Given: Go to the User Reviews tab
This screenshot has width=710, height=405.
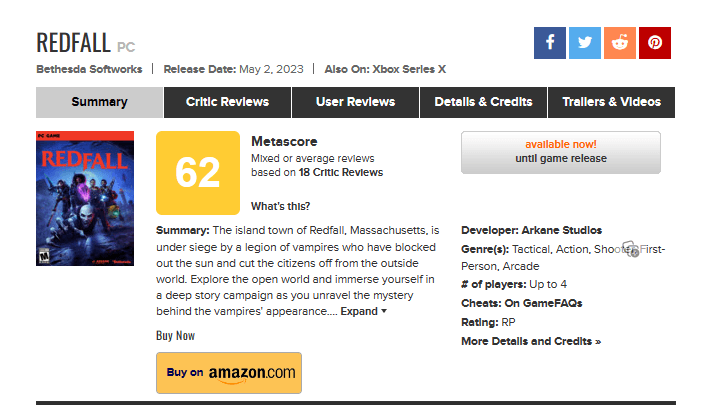Looking at the screenshot, I should [x=355, y=102].
